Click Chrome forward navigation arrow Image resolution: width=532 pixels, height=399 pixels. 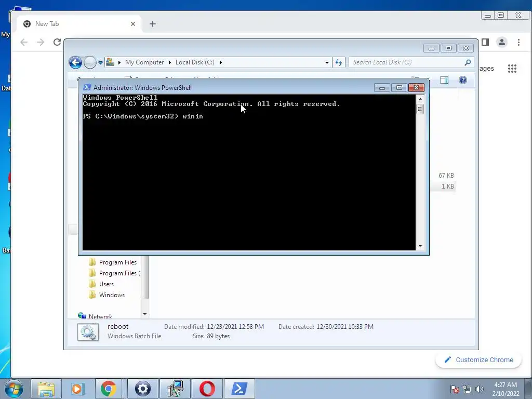tap(41, 42)
